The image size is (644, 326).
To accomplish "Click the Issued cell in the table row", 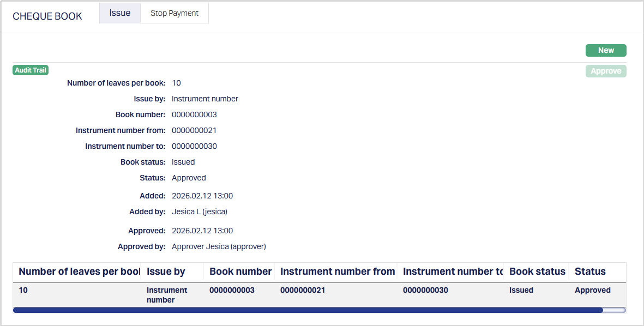I will [521, 290].
